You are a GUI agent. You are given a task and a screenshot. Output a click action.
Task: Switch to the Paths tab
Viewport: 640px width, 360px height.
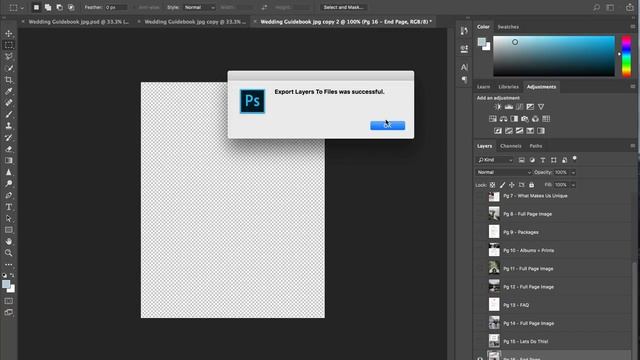click(x=536, y=146)
